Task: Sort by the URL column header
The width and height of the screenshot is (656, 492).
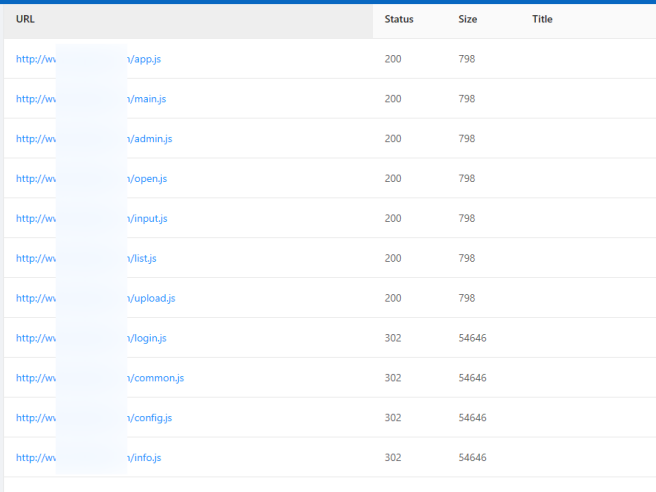Action: pyautogui.click(x=188, y=19)
